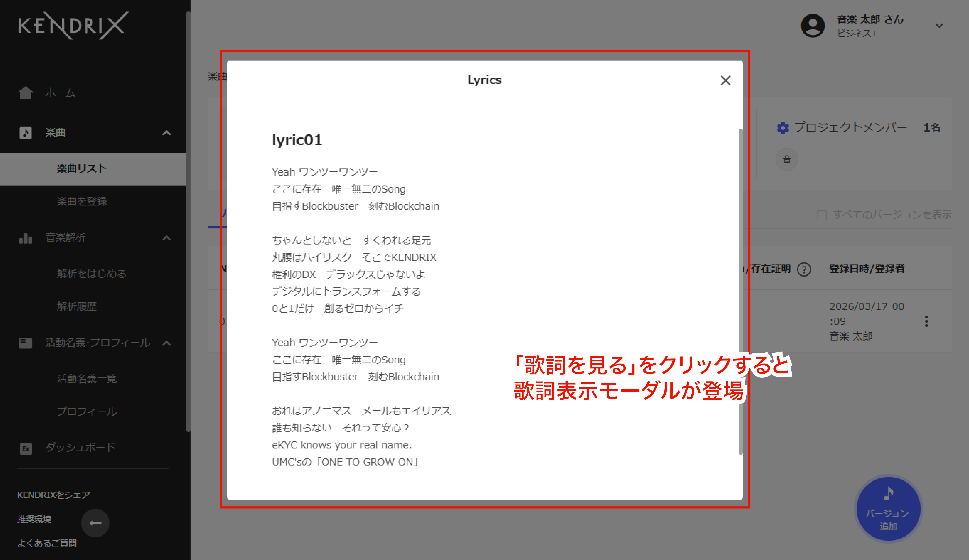Click the 活動名義・プロフィール card icon
The image size is (969, 560).
25,343
